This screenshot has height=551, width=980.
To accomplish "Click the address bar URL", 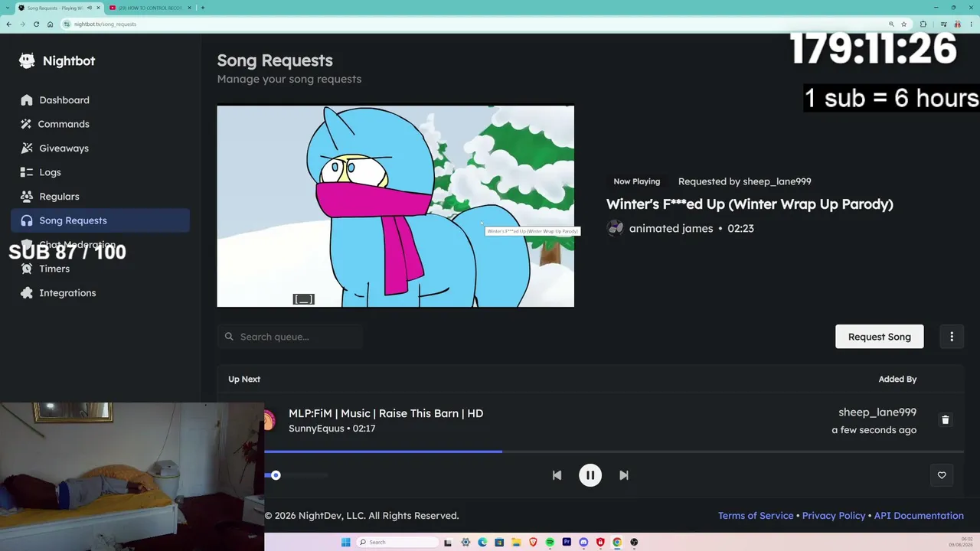I will [x=106, y=24].
